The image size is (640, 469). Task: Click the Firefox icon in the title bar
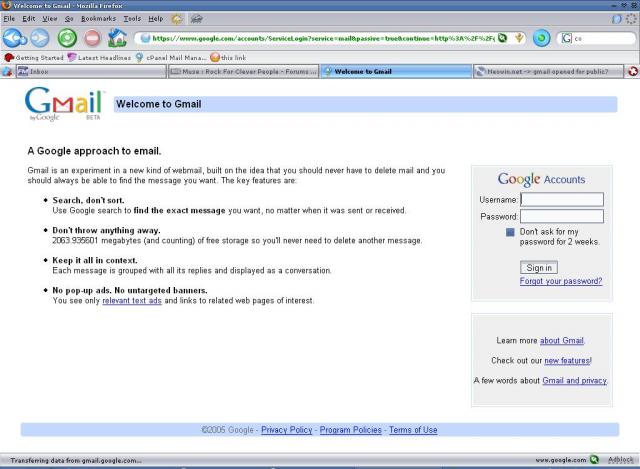[6, 5]
